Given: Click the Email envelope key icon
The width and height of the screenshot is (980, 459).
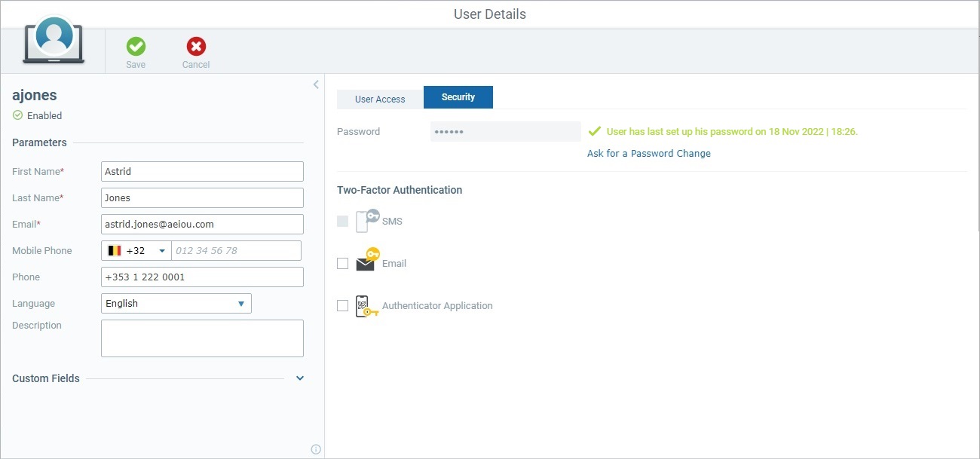Looking at the screenshot, I should tap(367, 260).
